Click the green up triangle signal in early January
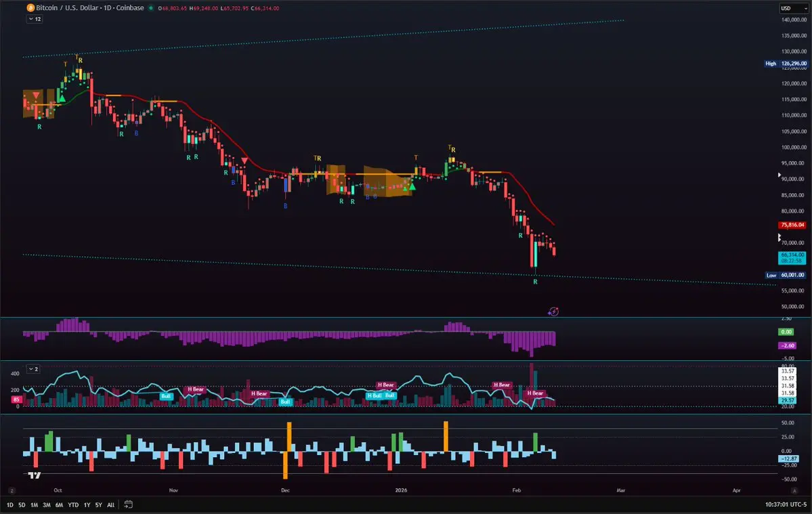The image size is (812, 514). pos(412,186)
